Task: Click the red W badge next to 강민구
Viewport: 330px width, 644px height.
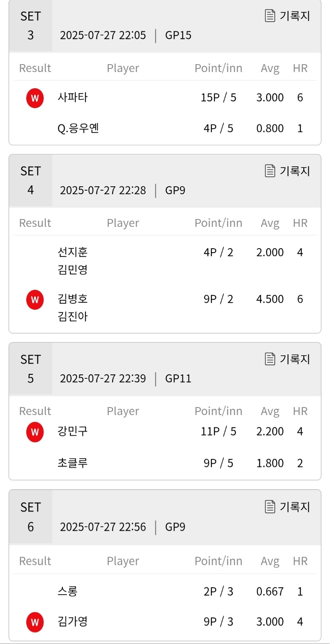Action: pyautogui.click(x=35, y=432)
